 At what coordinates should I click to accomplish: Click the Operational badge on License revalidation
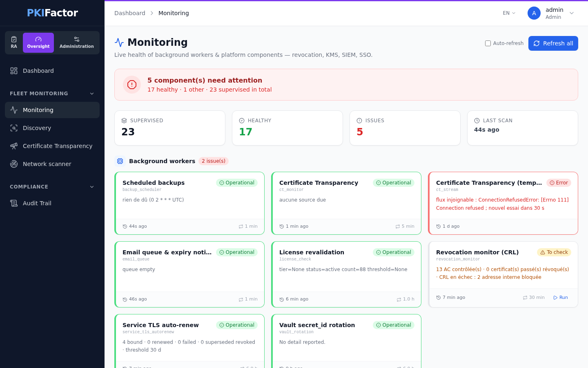(x=394, y=252)
